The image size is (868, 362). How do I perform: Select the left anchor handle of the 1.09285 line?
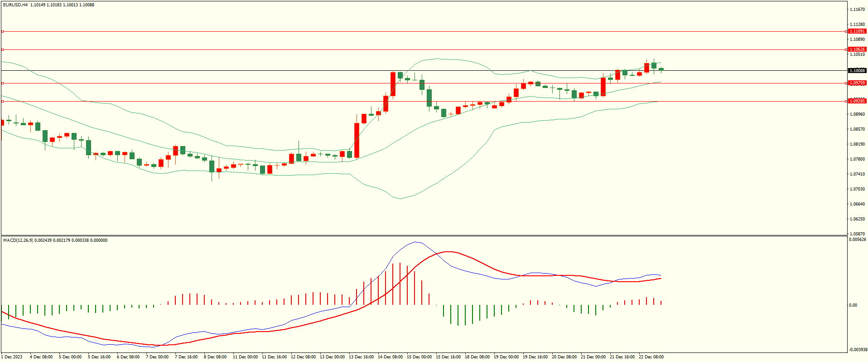point(2,101)
